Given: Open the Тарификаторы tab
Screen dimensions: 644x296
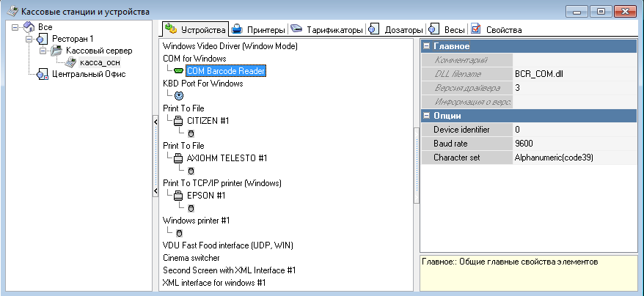Looking at the screenshot, I should 327,30.
